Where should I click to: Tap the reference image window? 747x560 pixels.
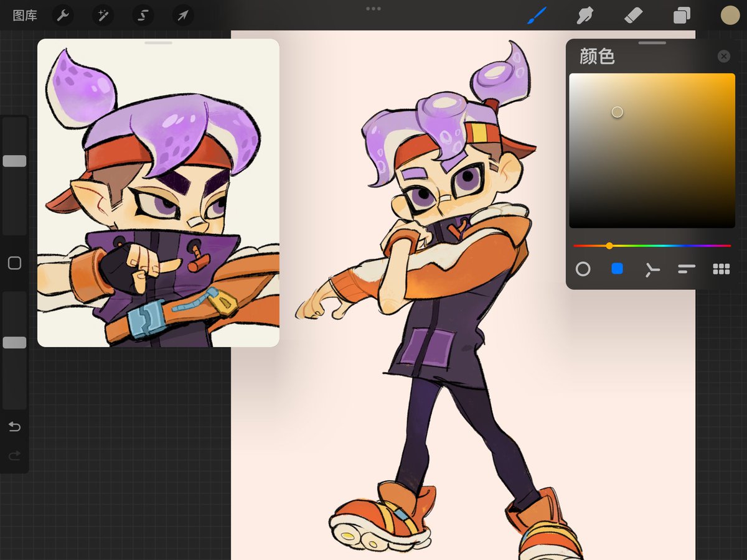158,193
